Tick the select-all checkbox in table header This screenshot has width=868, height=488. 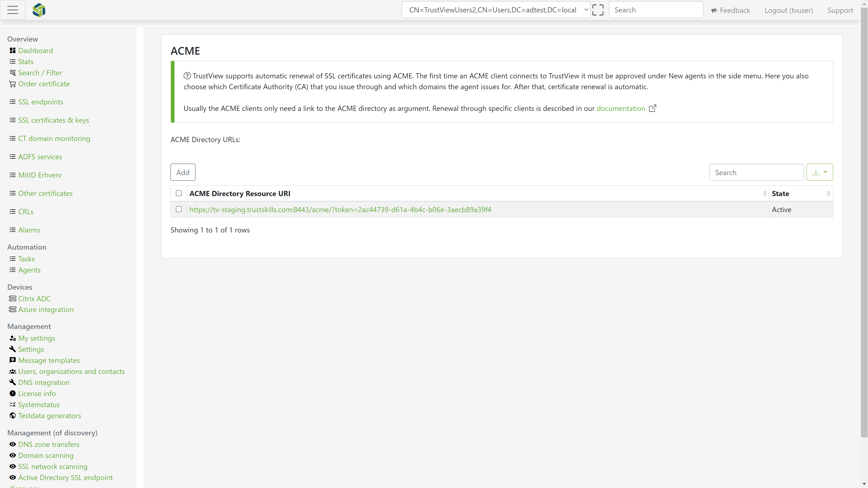click(179, 193)
